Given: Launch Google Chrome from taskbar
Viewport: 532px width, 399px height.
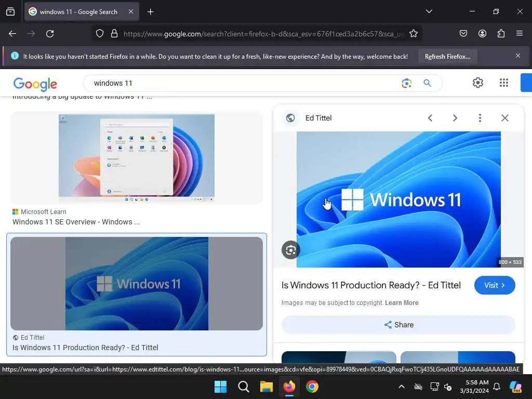Looking at the screenshot, I should 312,387.
